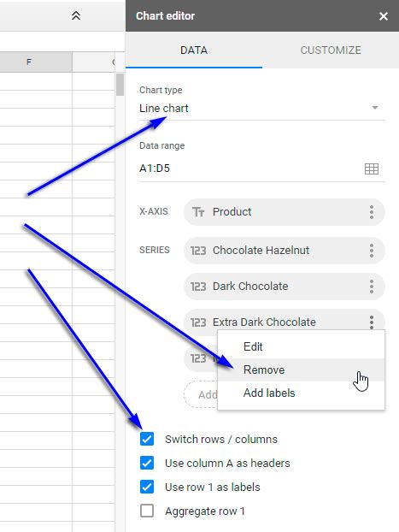The image size is (399, 532).
Task: Collapse toolbar with double chevron icon
Action: 76,15
